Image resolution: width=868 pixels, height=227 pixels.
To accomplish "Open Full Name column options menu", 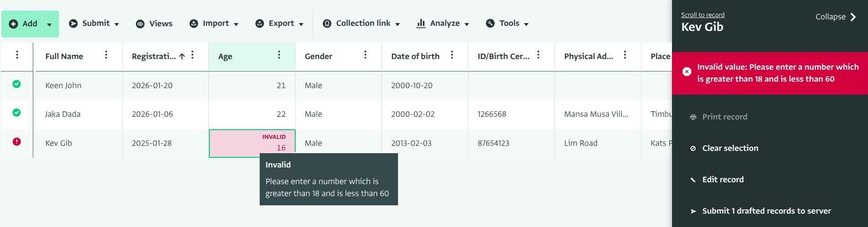I will tap(106, 55).
